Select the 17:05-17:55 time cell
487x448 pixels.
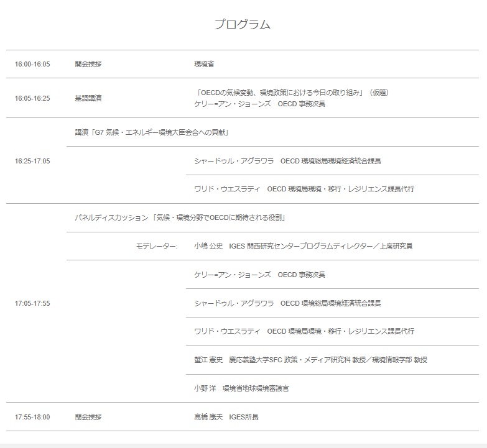pyautogui.click(x=32, y=303)
